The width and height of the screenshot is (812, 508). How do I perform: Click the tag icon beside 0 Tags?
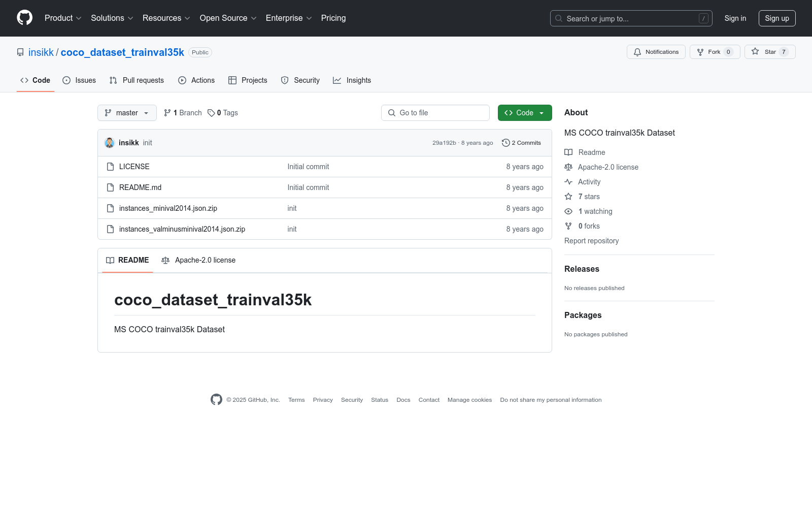211,113
